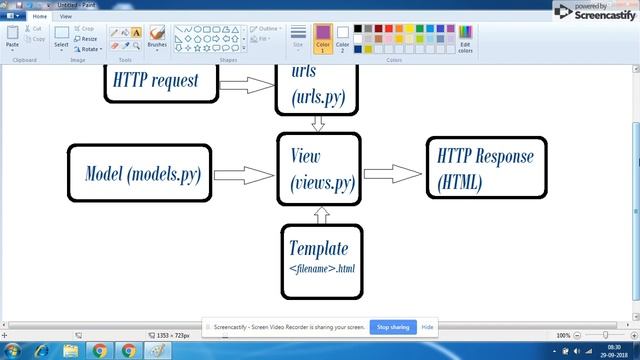Click the zoom out minus button
The height and width of the screenshot is (360, 640).
tap(577, 335)
